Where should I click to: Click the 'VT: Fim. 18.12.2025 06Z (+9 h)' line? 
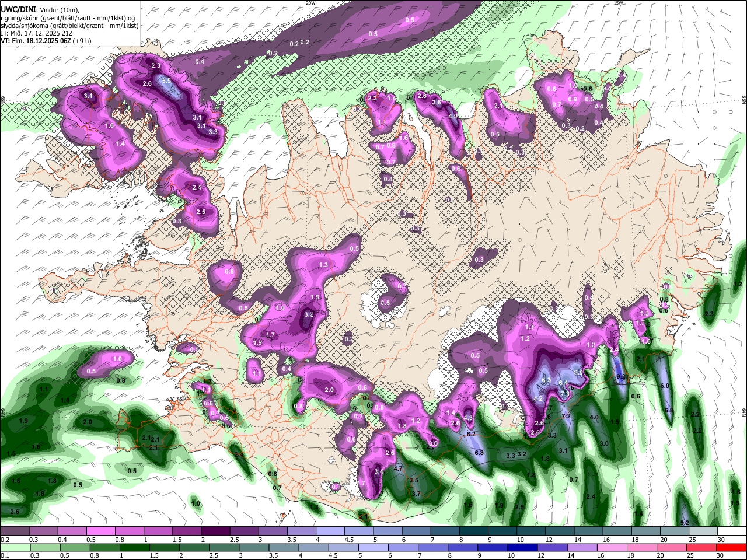[46, 41]
